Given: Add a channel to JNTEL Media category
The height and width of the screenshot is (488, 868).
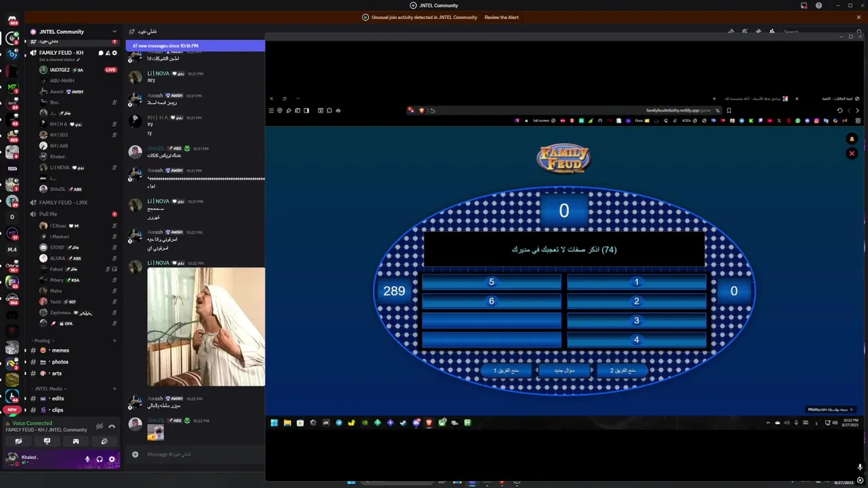Looking at the screenshot, I should pos(115,389).
